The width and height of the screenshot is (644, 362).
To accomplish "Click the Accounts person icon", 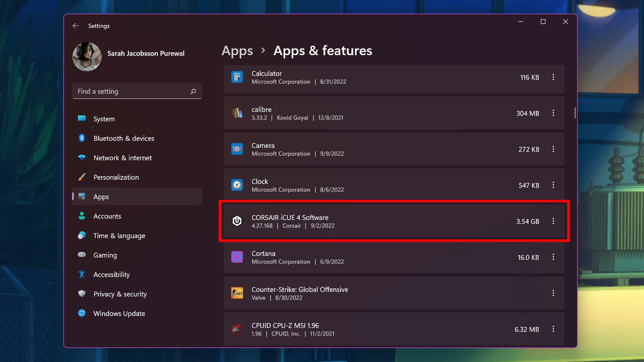I will [82, 216].
